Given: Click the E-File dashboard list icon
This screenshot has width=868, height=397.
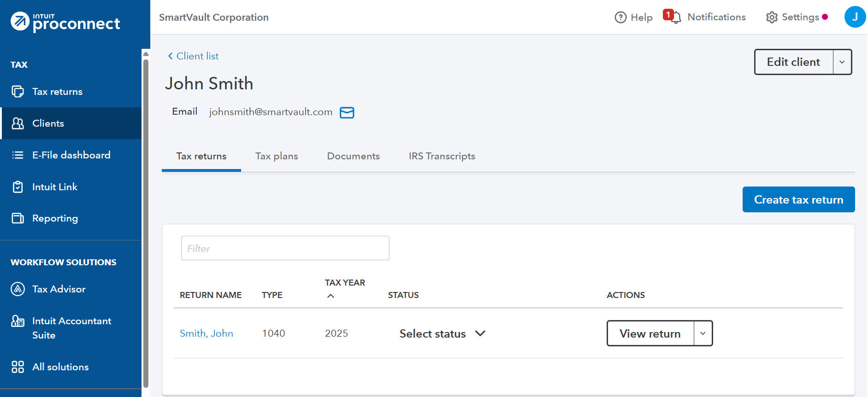Looking at the screenshot, I should 18,155.
